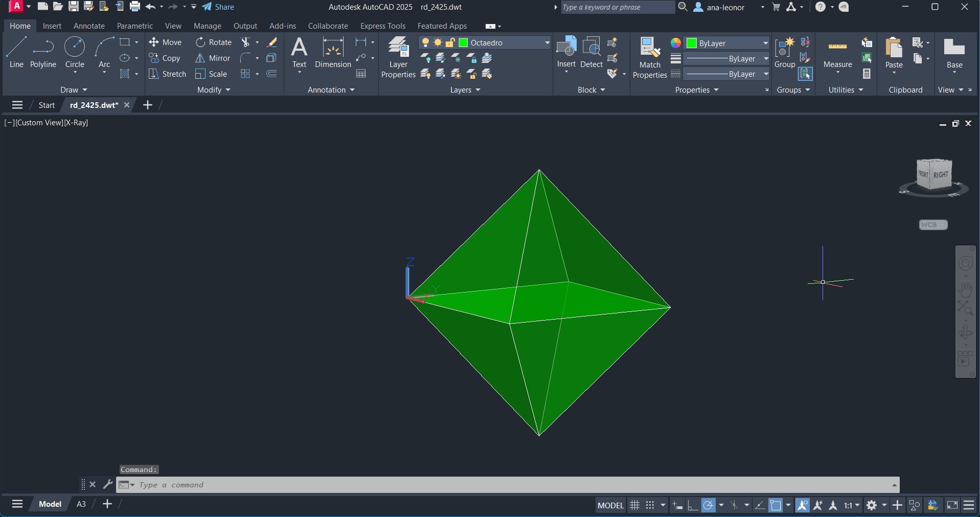Select the Circle tool

point(75,52)
